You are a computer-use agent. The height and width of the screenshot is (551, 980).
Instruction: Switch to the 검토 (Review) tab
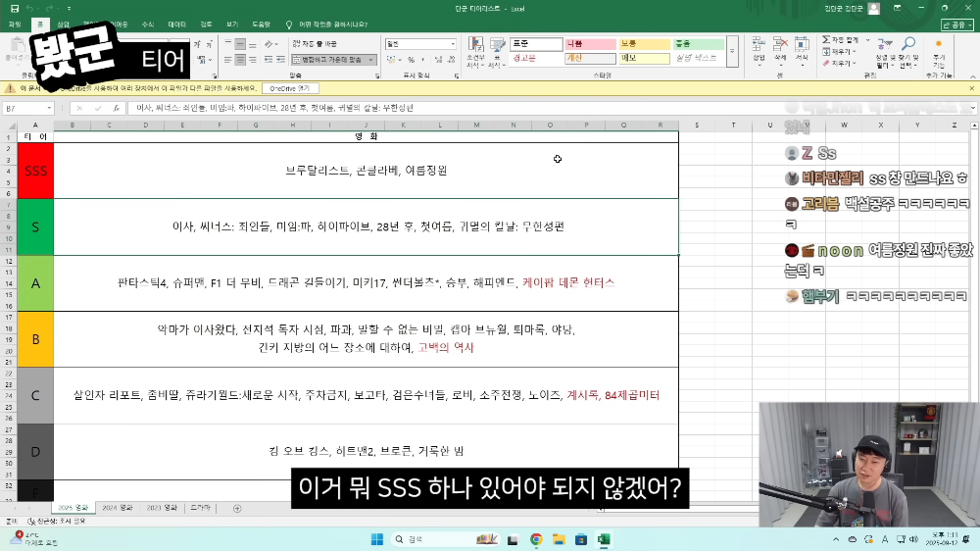(206, 25)
